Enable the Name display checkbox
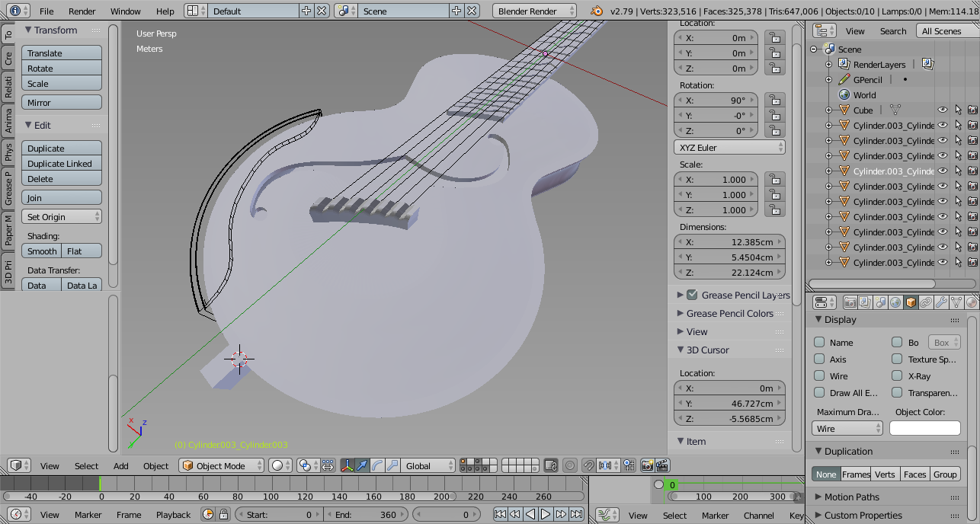This screenshot has width=980, height=524. [x=819, y=343]
